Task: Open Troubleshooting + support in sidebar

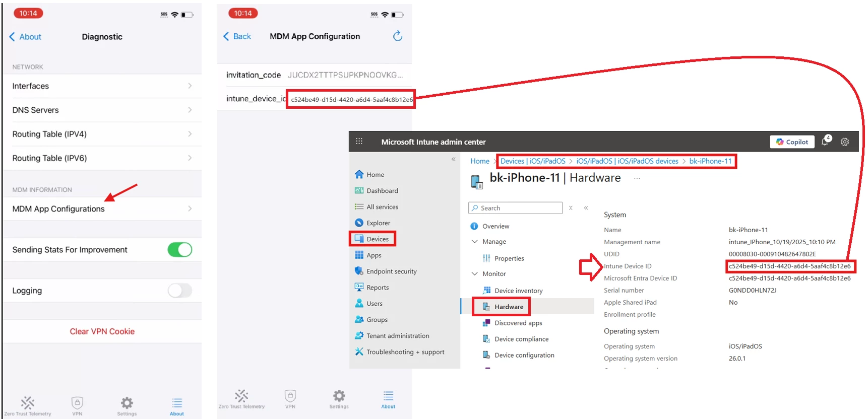Action: coord(400,352)
